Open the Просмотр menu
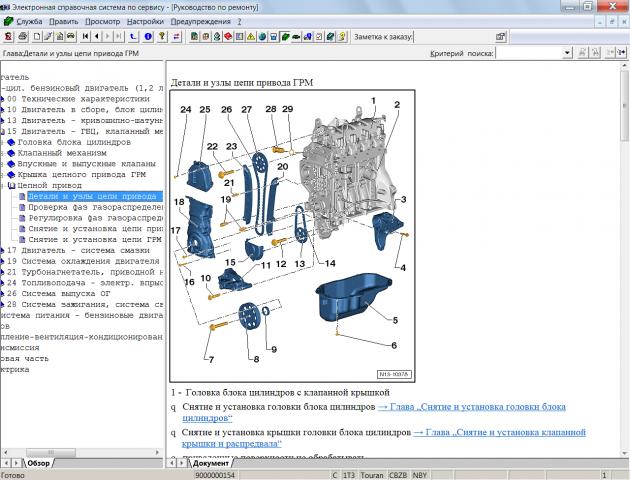Viewport: 630px width, 480px height. point(102,22)
